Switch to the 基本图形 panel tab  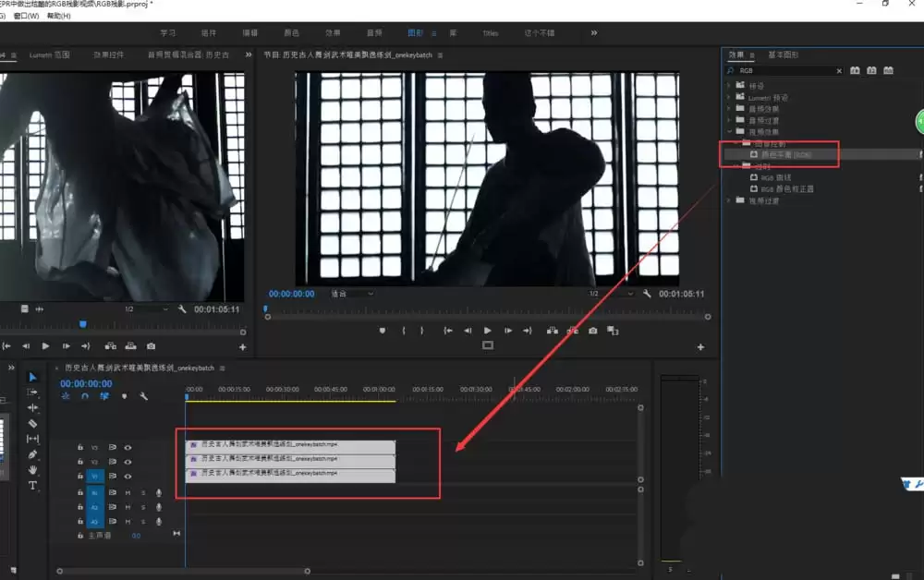click(784, 54)
